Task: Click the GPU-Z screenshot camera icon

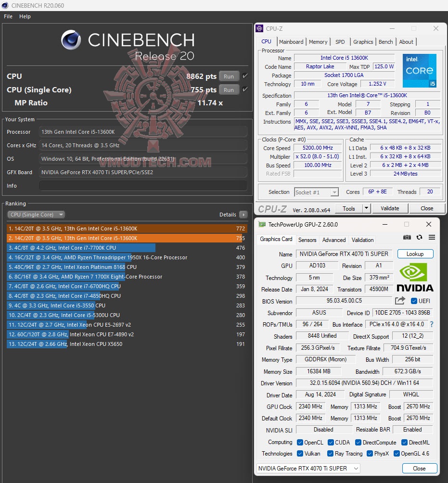Action: click(x=407, y=237)
